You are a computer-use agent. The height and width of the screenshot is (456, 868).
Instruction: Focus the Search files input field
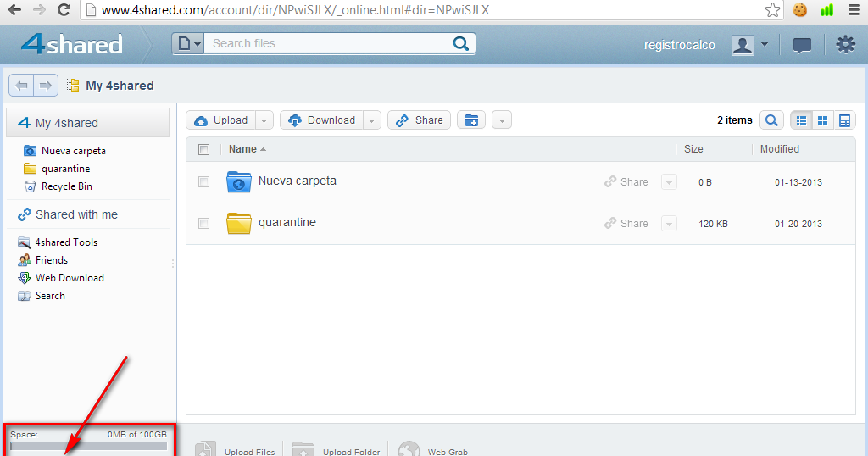coord(329,44)
